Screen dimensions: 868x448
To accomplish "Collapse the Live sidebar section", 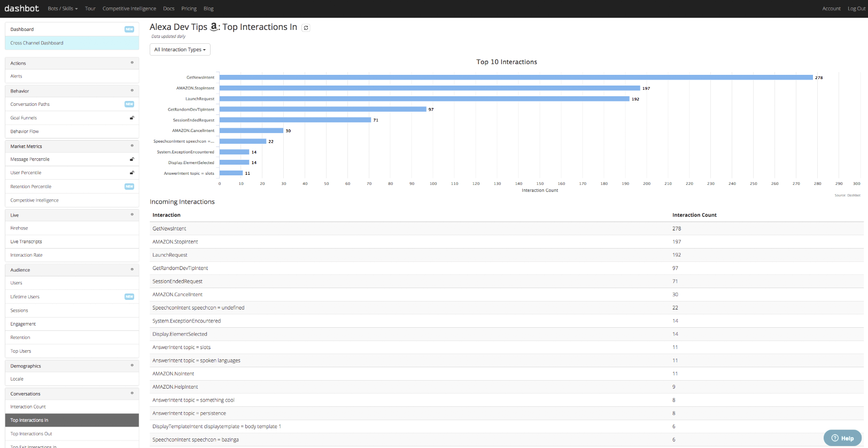I will [x=132, y=214].
